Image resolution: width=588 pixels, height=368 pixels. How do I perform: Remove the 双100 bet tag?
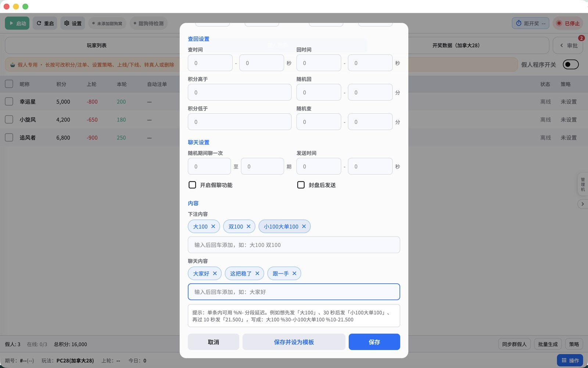click(x=248, y=226)
